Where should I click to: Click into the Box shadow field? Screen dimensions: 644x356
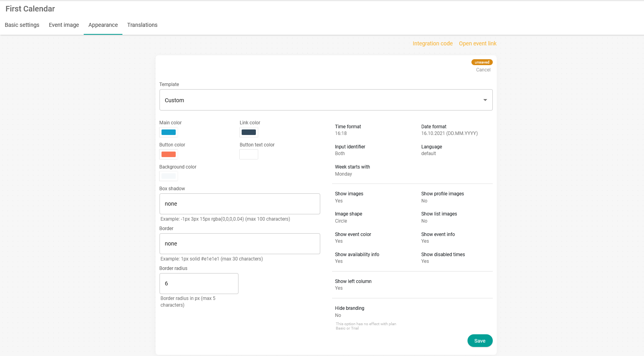pyautogui.click(x=240, y=204)
